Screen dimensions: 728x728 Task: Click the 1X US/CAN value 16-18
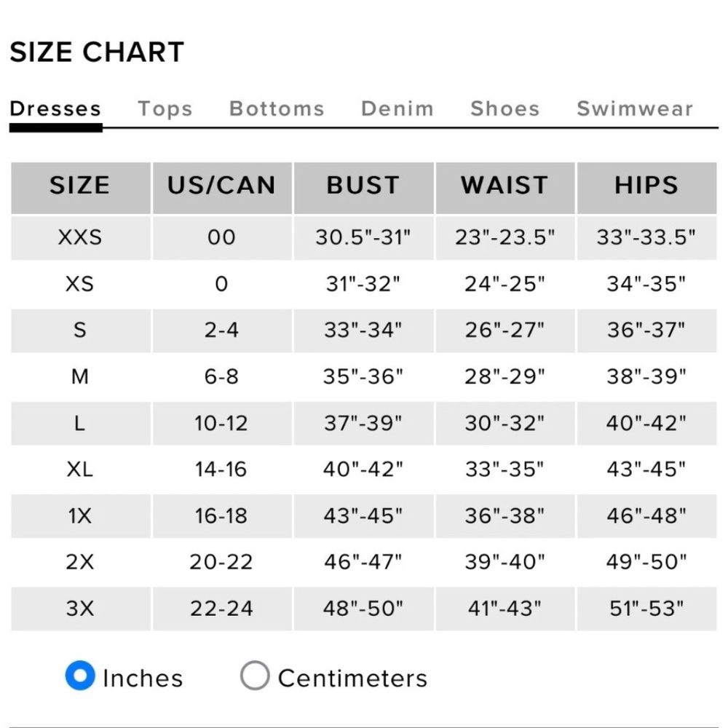tap(221, 516)
